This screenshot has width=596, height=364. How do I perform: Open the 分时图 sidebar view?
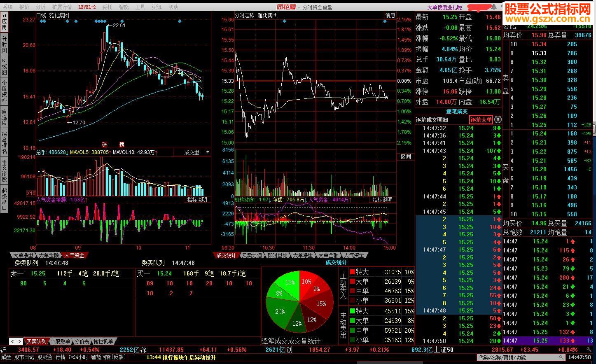tap(4, 45)
